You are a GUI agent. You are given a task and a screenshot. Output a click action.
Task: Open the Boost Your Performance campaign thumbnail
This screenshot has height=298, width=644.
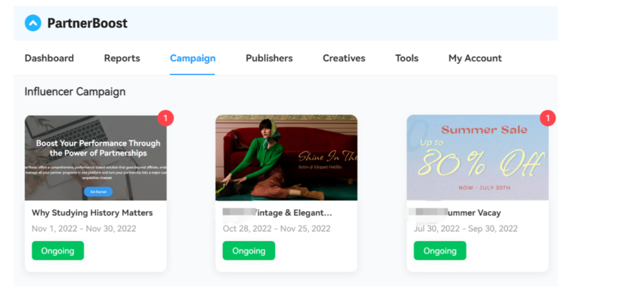(x=96, y=157)
